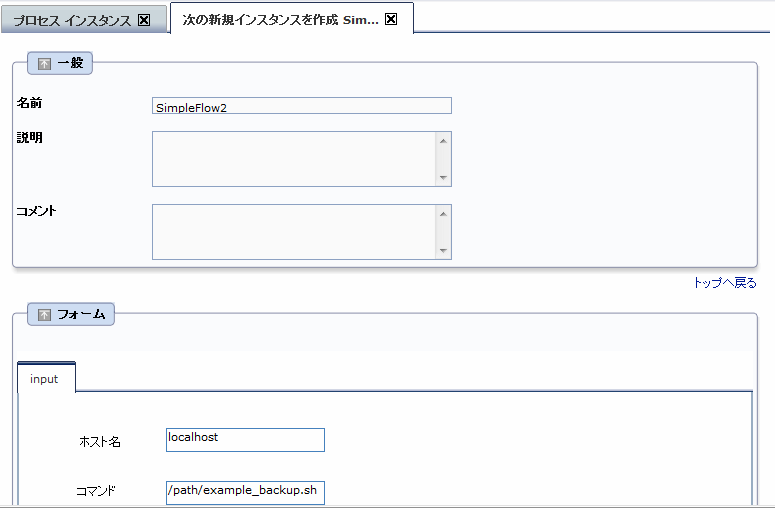Focus the 説明 text area

coord(294,159)
